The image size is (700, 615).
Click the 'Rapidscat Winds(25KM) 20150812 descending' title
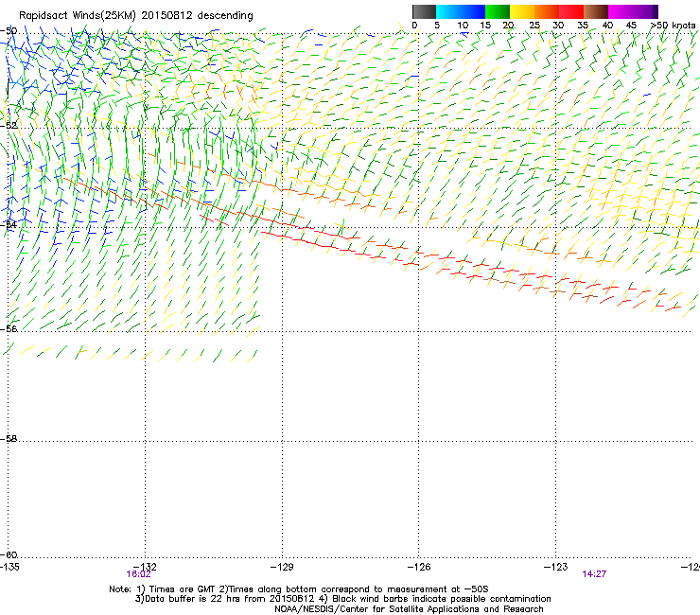click(x=135, y=15)
